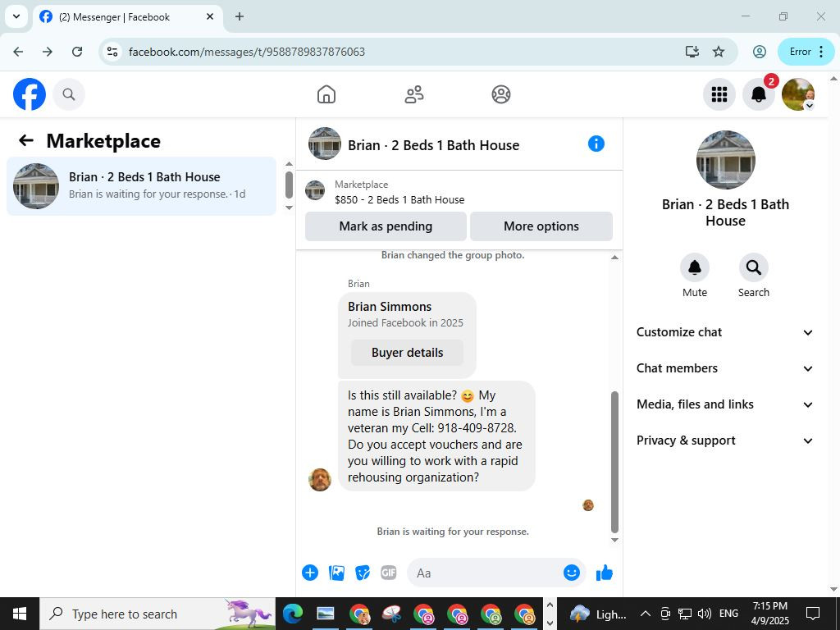Open the file explorer-like taskbar window icon
The width and height of the screenshot is (840, 630).
(325, 614)
